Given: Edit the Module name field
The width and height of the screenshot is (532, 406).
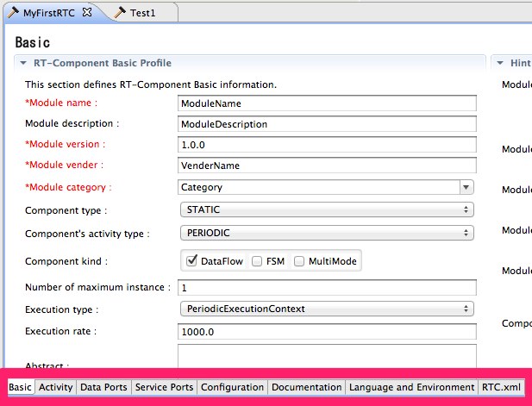Looking at the screenshot, I should (327, 103).
